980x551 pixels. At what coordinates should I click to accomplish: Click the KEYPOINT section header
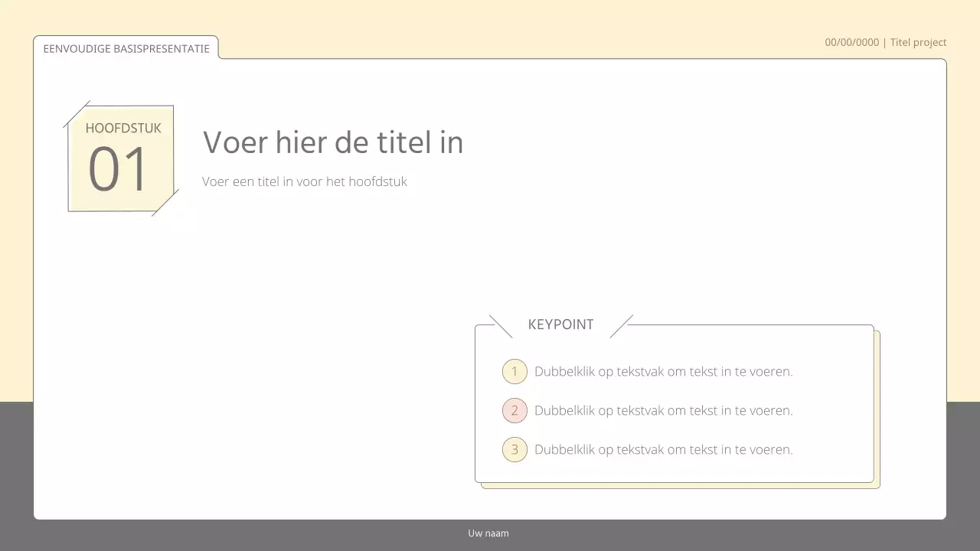(560, 324)
